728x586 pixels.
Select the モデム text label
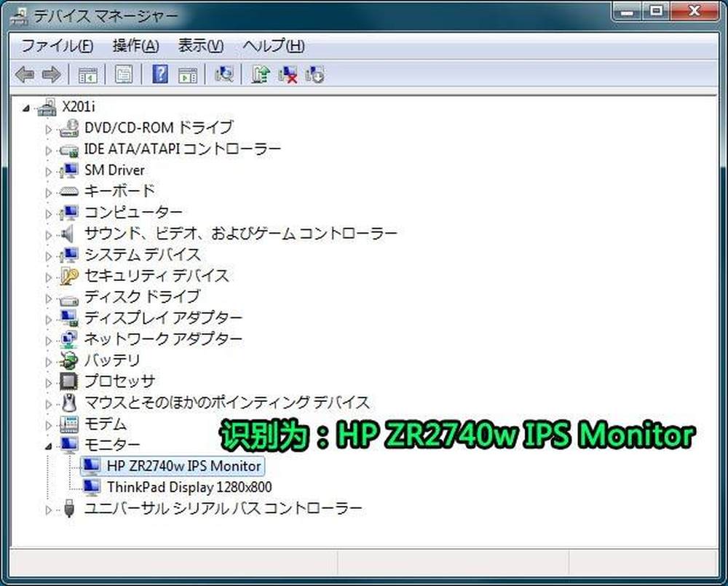[x=105, y=424]
